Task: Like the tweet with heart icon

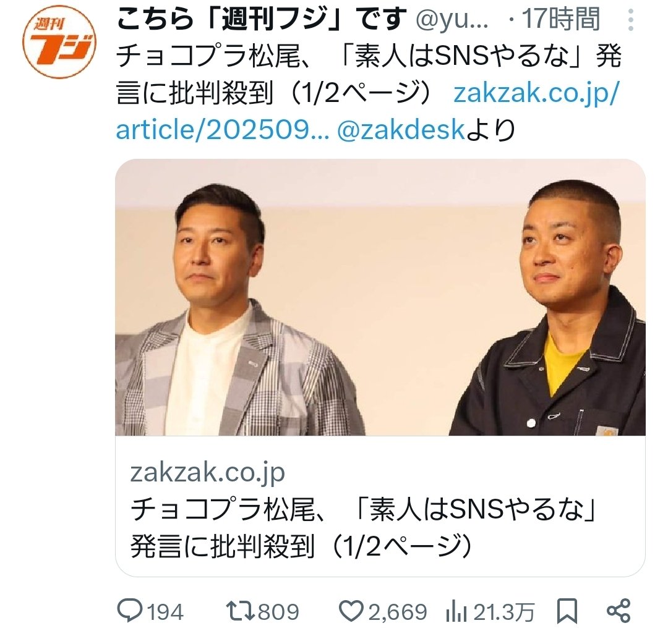Action: (x=351, y=611)
